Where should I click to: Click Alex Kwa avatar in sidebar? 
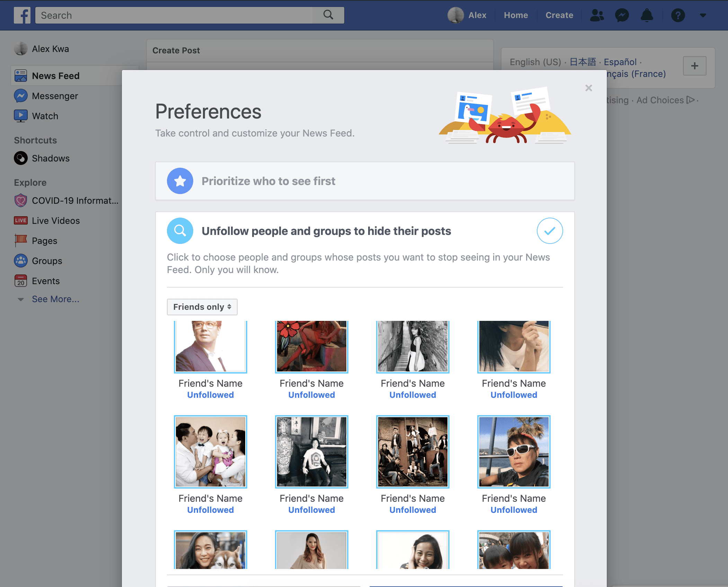pyautogui.click(x=21, y=49)
